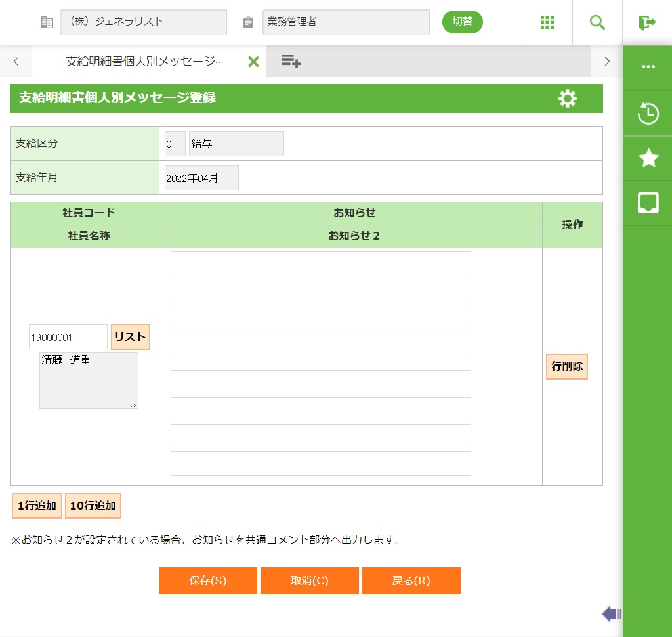Image resolution: width=672 pixels, height=637 pixels.
Task: Open the settings gear icon
Action: [x=568, y=99]
